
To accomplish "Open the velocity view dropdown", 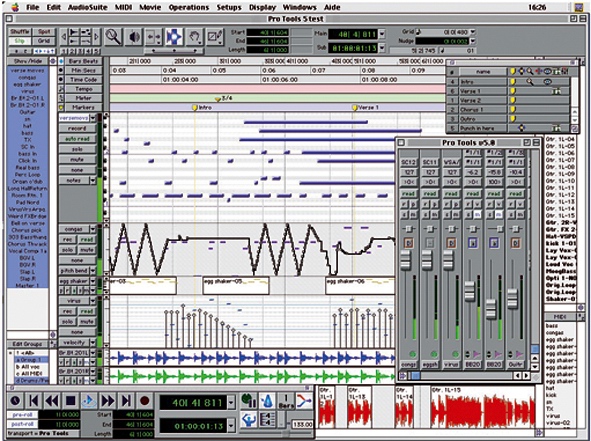I will 93,343.
